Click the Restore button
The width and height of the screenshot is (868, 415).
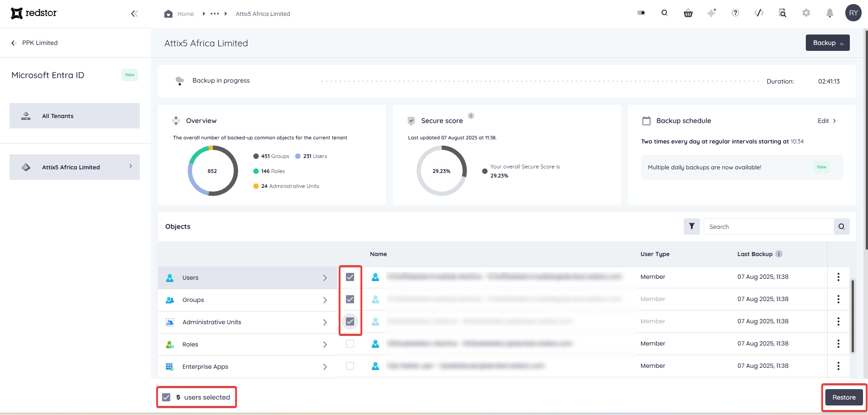(844, 397)
